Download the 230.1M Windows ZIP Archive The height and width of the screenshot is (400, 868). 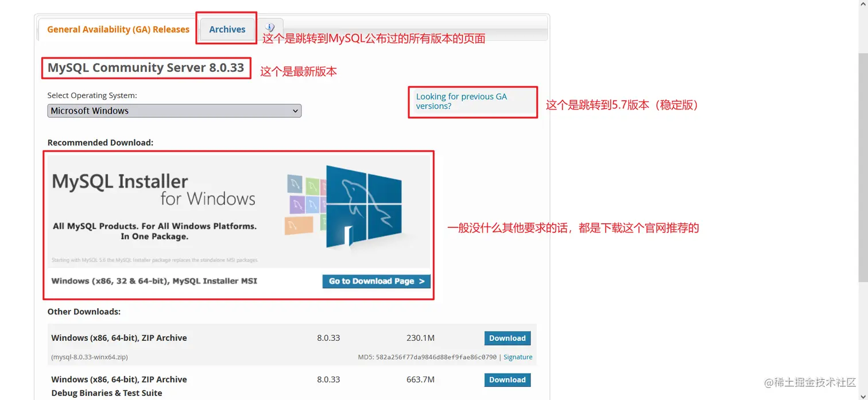pos(507,338)
